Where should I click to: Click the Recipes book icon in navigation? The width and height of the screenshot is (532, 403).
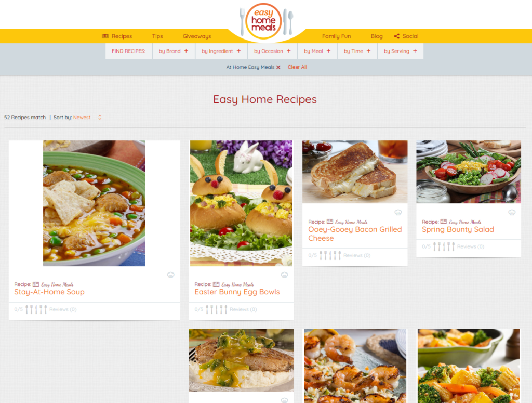click(x=105, y=36)
